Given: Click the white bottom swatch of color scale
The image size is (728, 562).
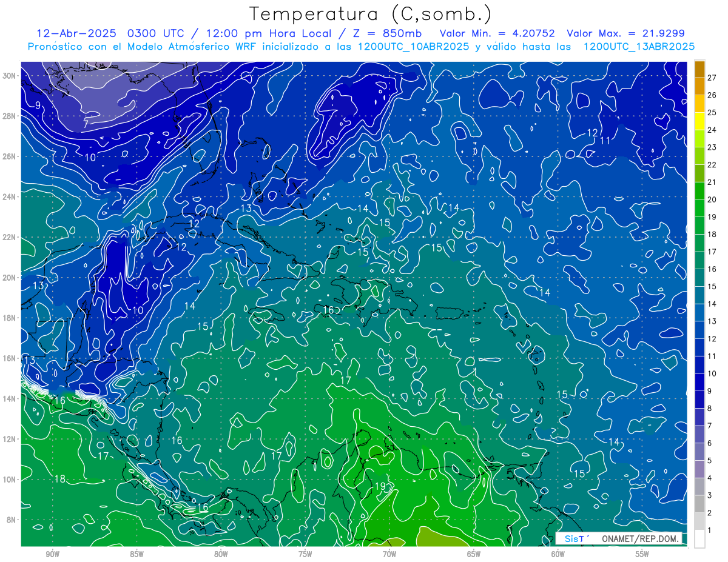Looking at the screenshot, I should [700, 538].
